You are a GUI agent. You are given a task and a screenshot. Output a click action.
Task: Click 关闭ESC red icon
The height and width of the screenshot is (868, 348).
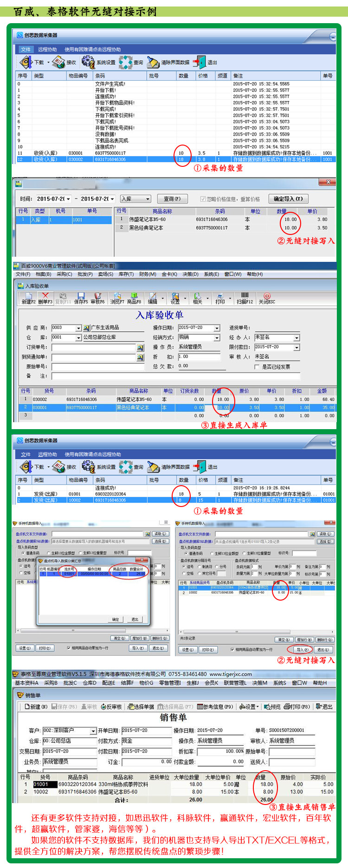click(x=267, y=296)
